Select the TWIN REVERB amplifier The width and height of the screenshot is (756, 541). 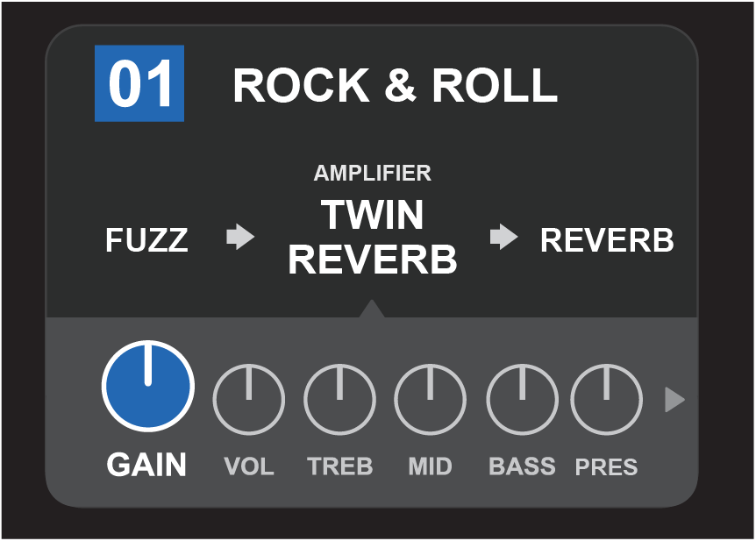(373, 237)
